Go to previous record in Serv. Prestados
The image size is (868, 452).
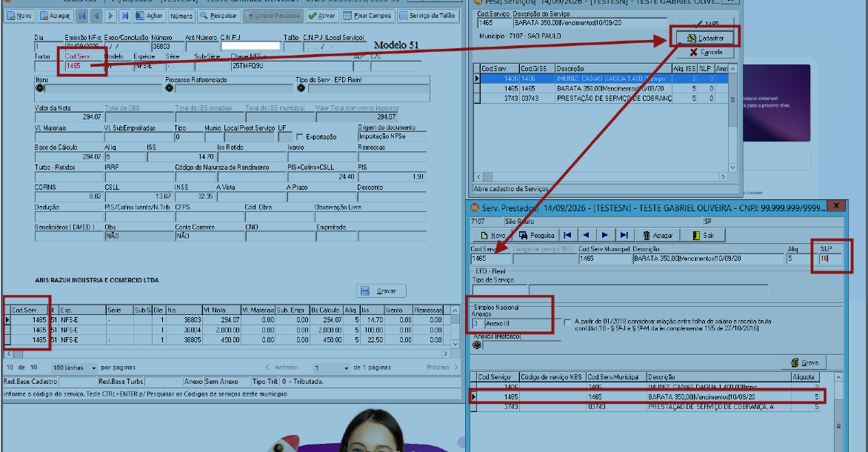click(x=587, y=236)
